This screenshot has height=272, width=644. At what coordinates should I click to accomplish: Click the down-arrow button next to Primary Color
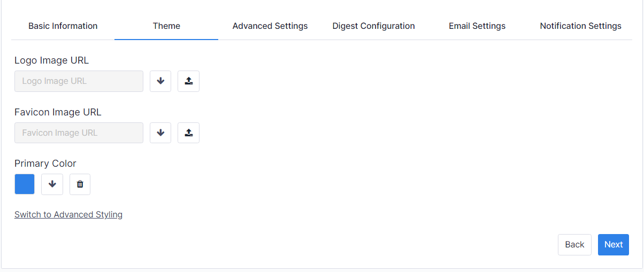tap(52, 184)
